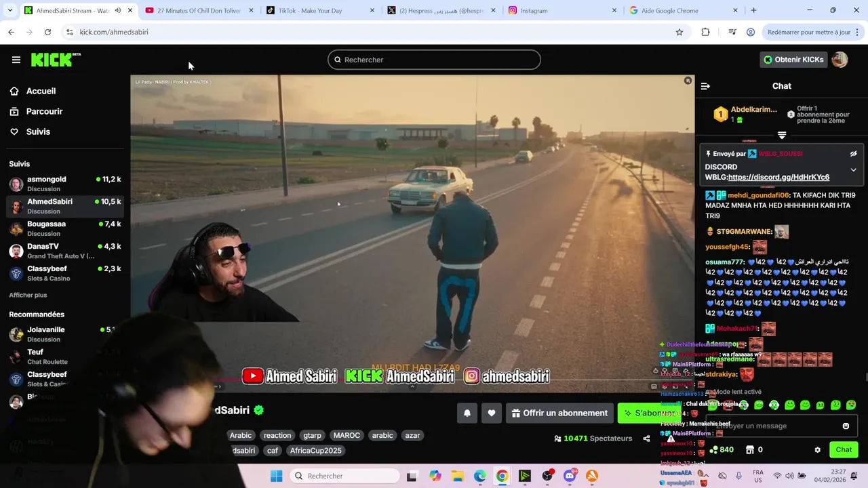868x488 pixels.
Task: Expand the gift leaderboard panel
Action: tap(782, 136)
